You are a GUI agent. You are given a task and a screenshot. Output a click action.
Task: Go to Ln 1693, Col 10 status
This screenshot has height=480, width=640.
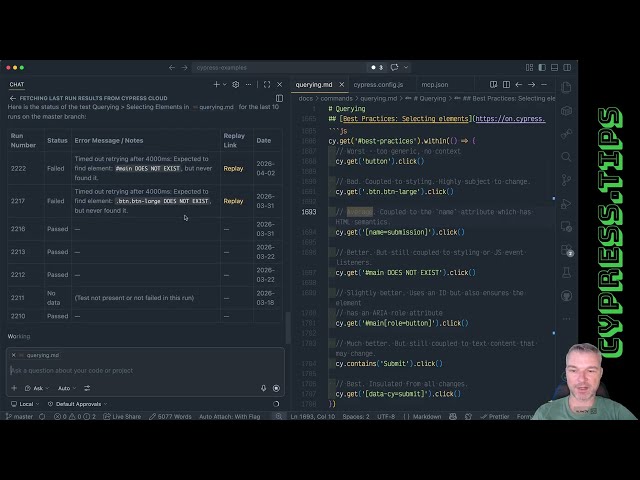(313, 416)
